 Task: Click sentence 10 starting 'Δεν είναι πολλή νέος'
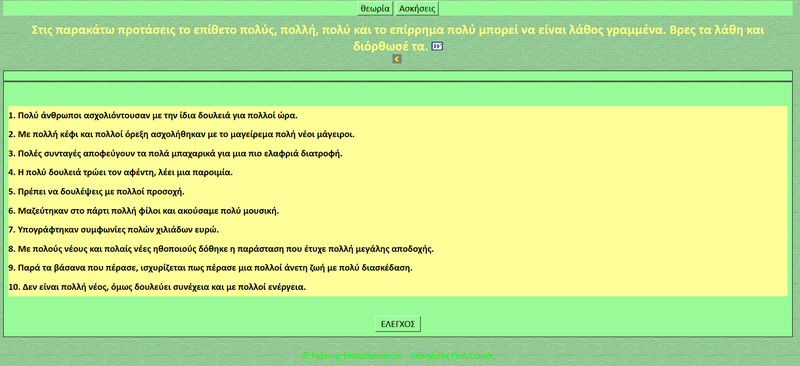pos(157,287)
